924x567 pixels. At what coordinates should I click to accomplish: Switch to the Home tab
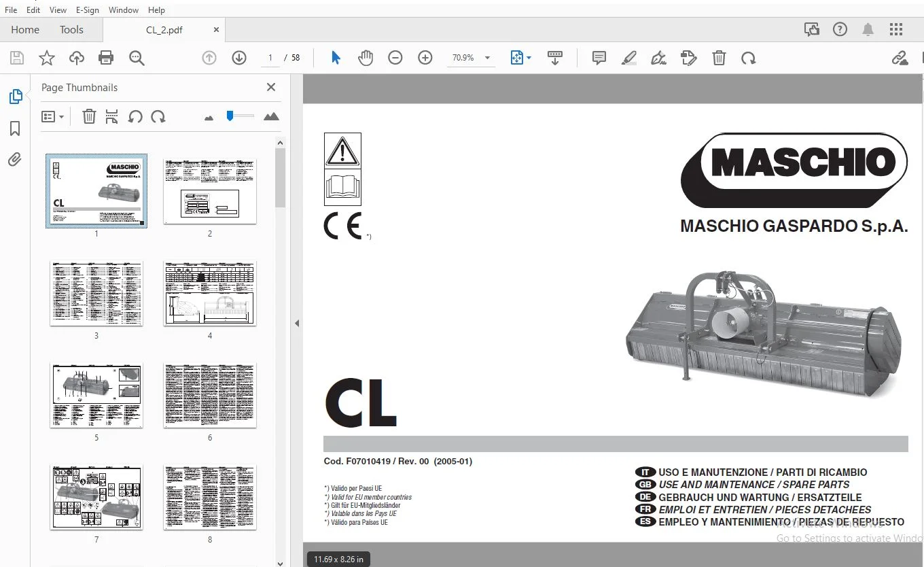click(25, 30)
